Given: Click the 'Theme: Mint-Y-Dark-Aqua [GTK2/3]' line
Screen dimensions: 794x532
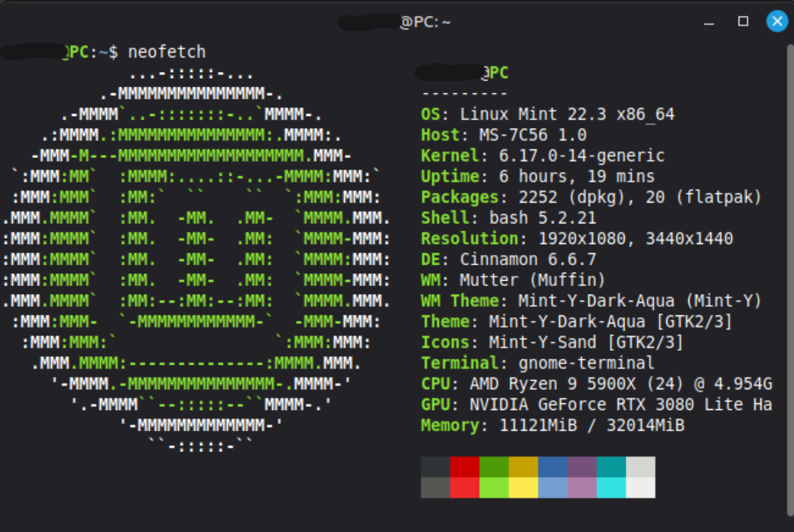Looking at the screenshot, I should pos(576,322).
